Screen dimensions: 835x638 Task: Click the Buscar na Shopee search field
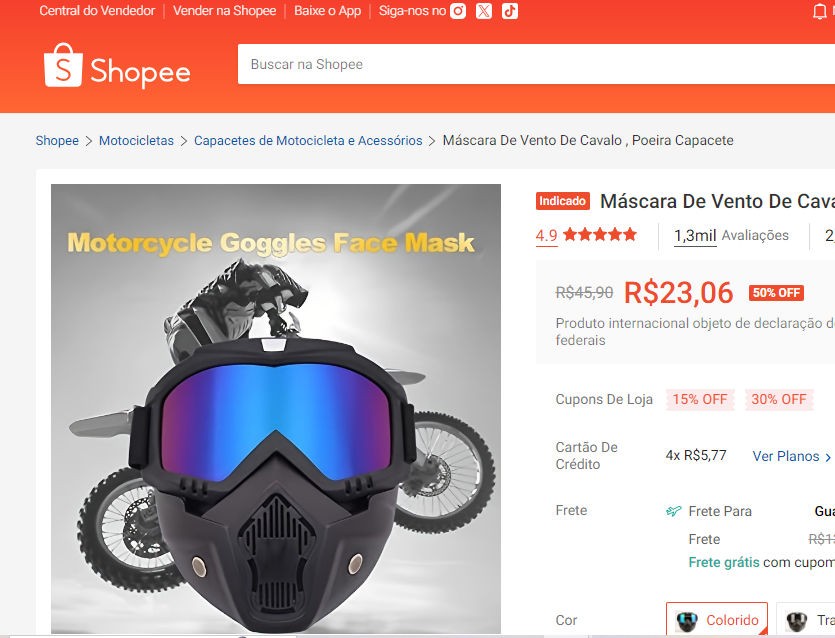536,64
